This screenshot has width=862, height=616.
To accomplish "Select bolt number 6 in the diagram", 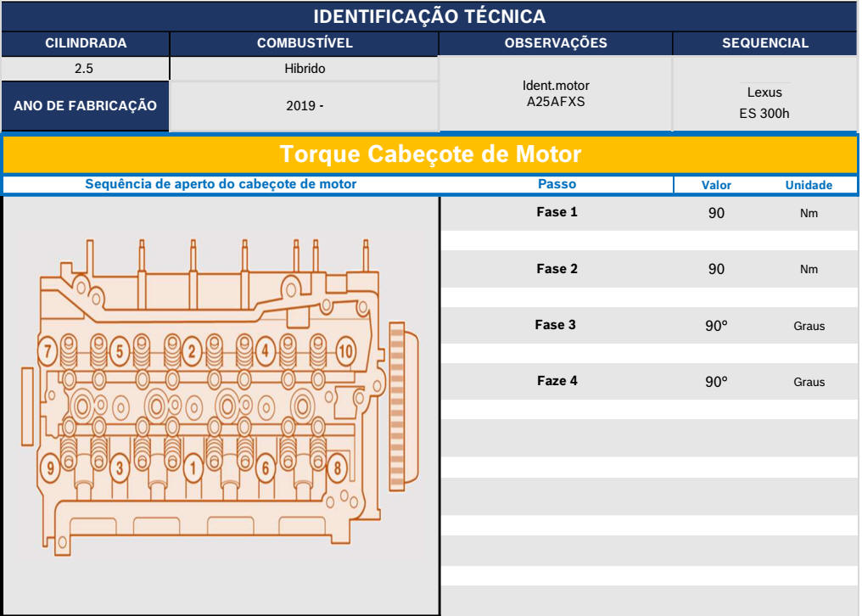I will point(266,467).
